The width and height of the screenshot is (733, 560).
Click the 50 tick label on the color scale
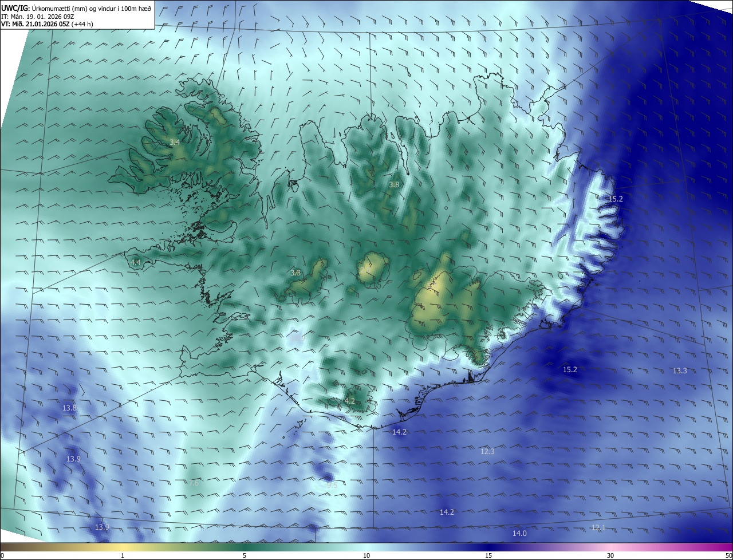tap(728, 555)
